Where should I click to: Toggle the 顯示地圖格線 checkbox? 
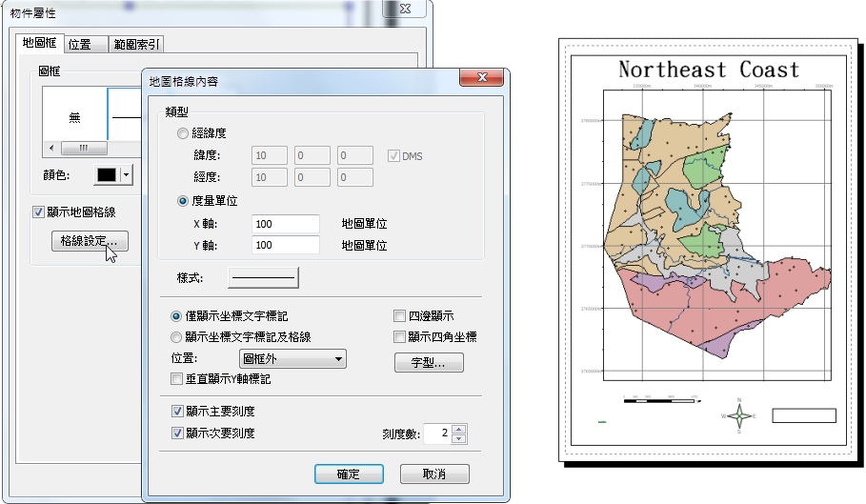coord(39,212)
